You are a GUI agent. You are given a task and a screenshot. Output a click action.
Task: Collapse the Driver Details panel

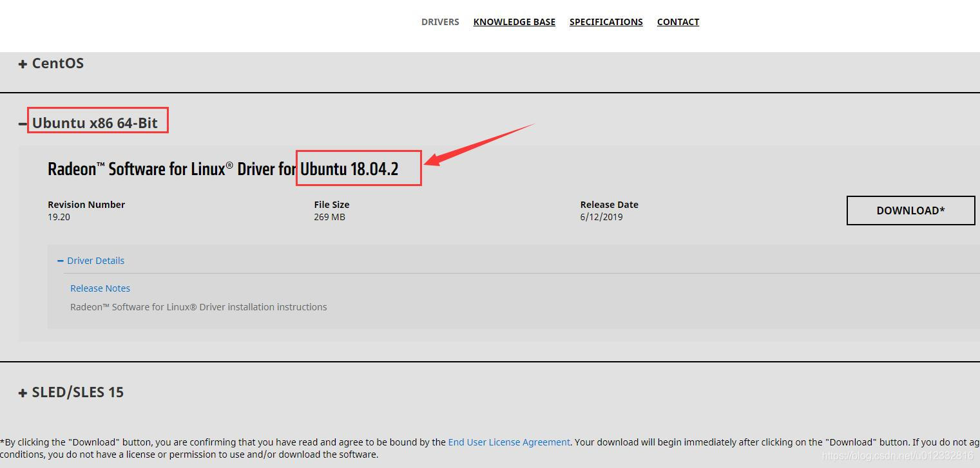[91, 261]
